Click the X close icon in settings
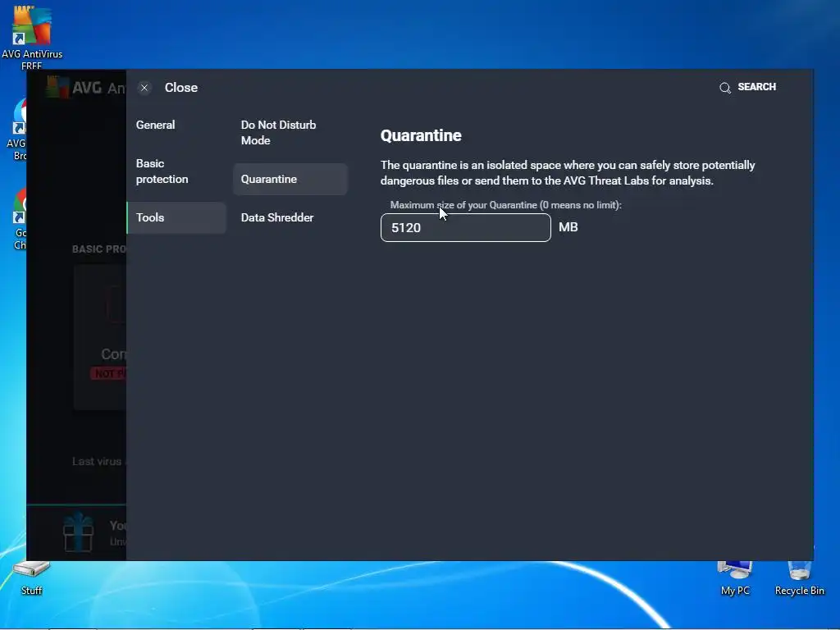Screen dimensions: 840x630 click(x=144, y=88)
